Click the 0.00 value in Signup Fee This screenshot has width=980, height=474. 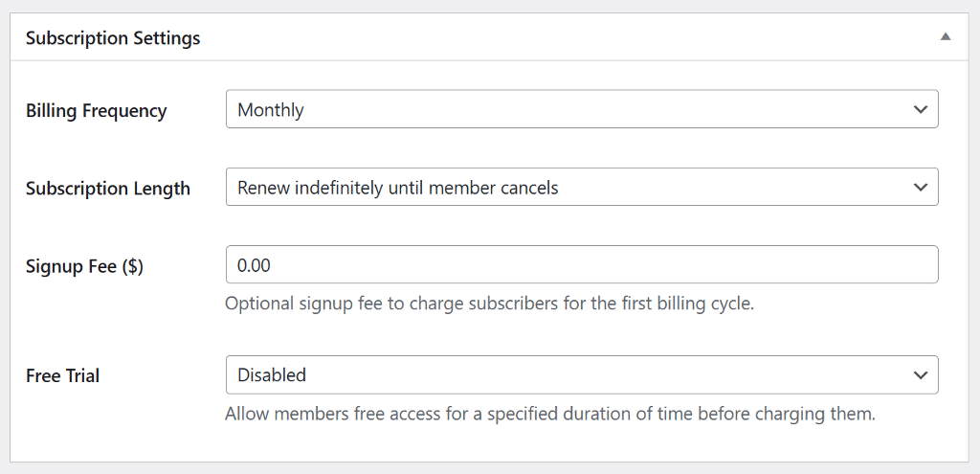(x=254, y=265)
